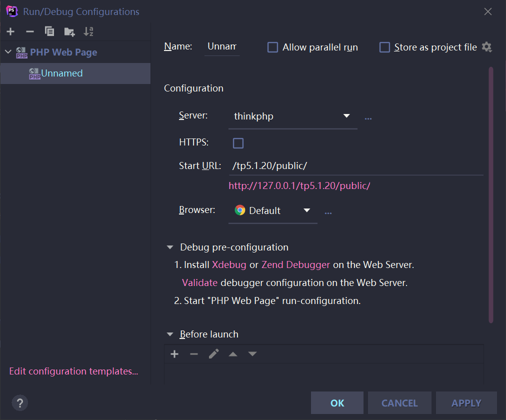Open the settings gear next to Store as project file
The image size is (506, 420).
tap(486, 46)
